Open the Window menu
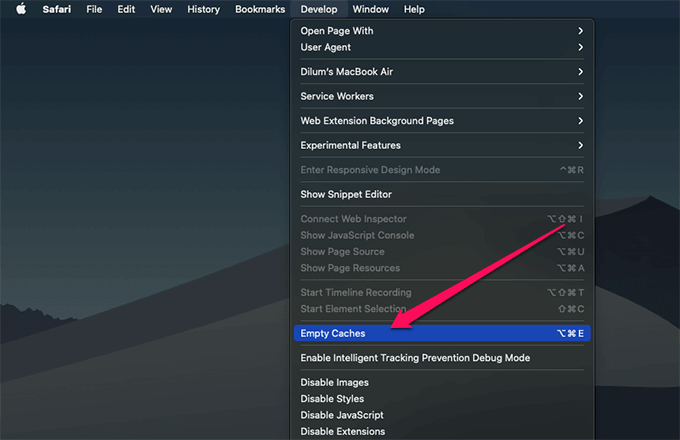Image resolution: width=680 pixels, height=440 pixels. pyautogui.click(x=370, y=9)
